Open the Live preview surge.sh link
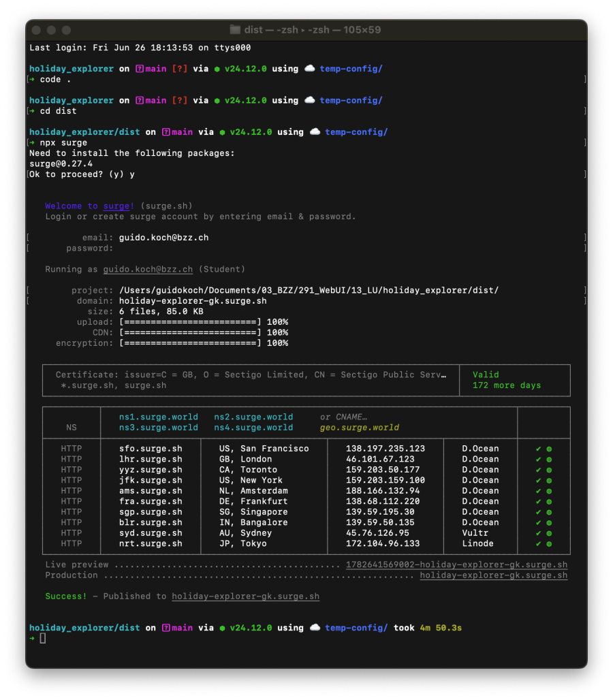 [x=456, y=564]
